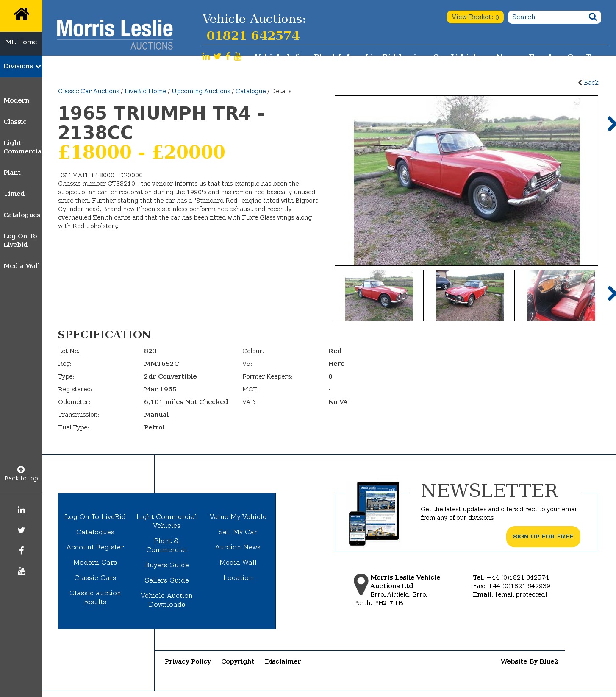Image resolution: width=616 pixels, height=697 pixels.
Task: Open Location footer link
Action: tap(238, 578)
